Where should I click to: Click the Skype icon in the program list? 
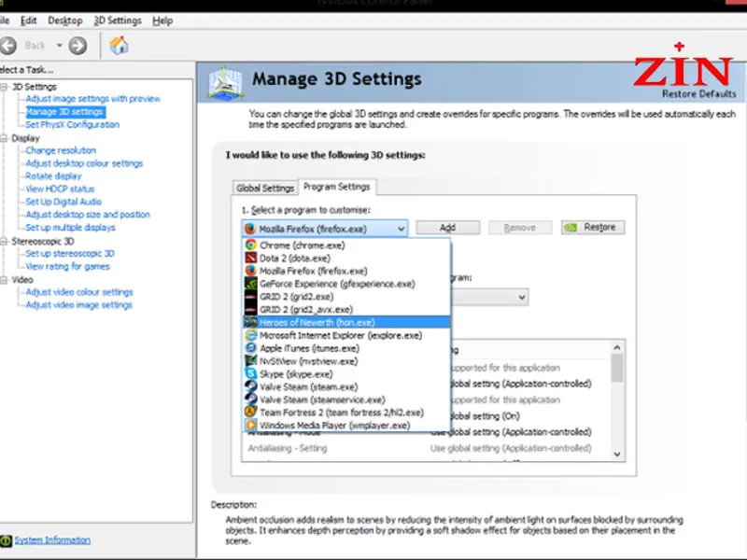[250, 373]
